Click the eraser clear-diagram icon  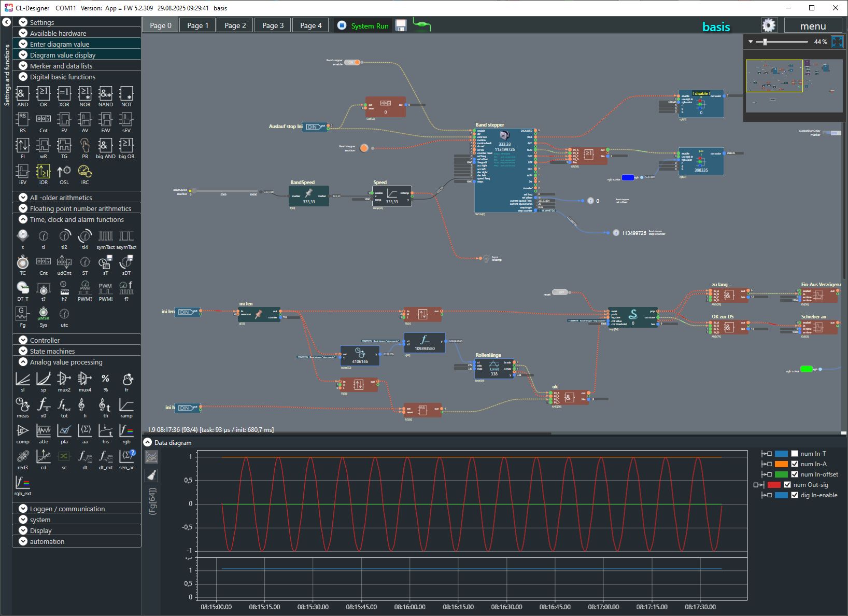pyautogui.click(x=151, y=475)
